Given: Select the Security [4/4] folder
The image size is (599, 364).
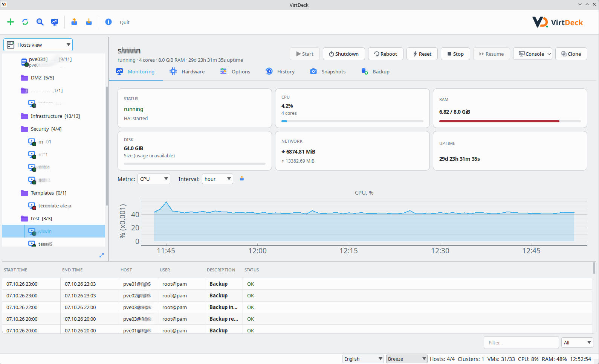Looking at the screenshot, I should [46, 129].
